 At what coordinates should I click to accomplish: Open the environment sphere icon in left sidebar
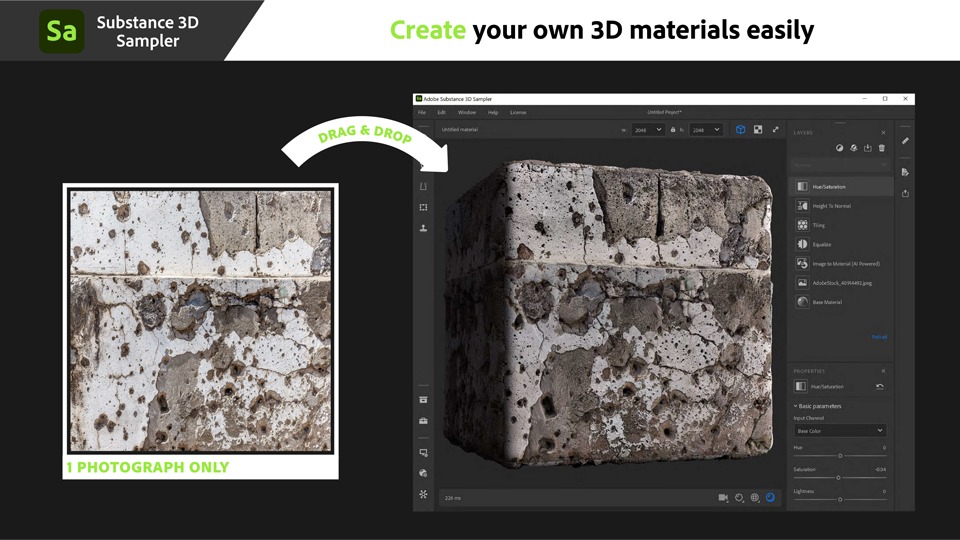click(x=423, y=473)
